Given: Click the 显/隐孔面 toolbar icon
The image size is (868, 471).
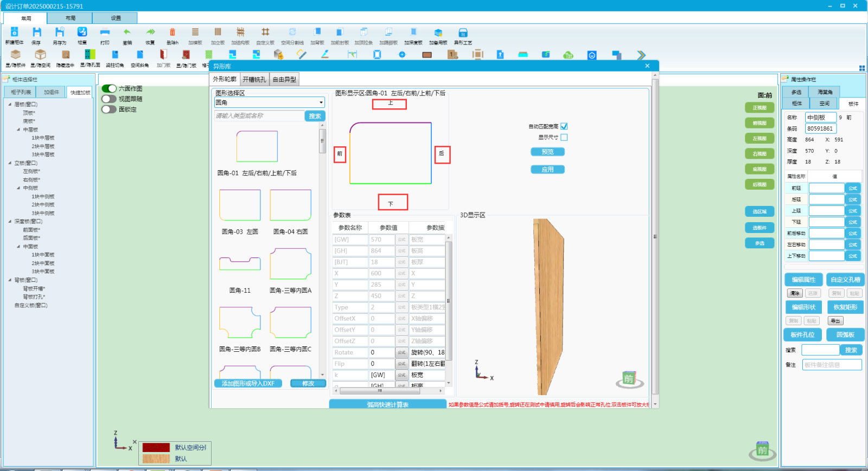Looking at the screenshot, I should (x=90, y=55).
